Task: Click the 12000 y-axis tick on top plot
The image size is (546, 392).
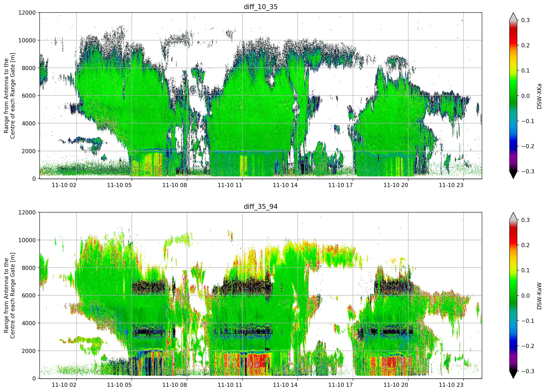Action: pos(27,13)
